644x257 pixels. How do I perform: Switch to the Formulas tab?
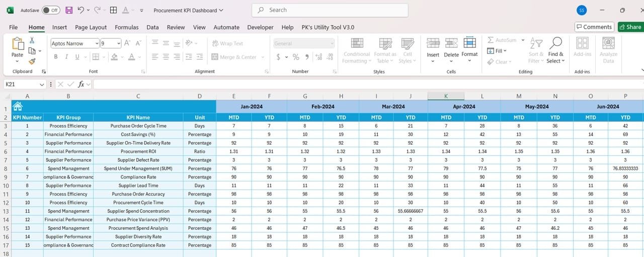tap(127, 27)
